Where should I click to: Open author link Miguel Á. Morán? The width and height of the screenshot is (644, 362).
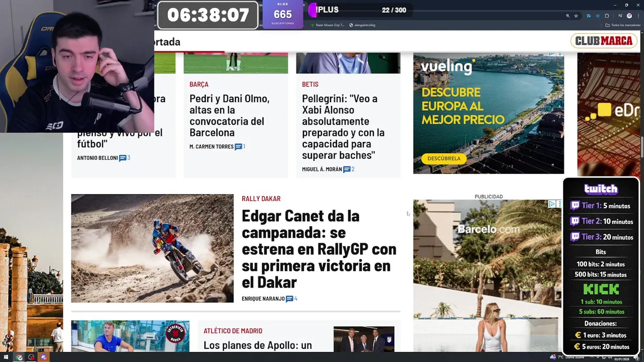pyautogui.click(x=322, y=169)
